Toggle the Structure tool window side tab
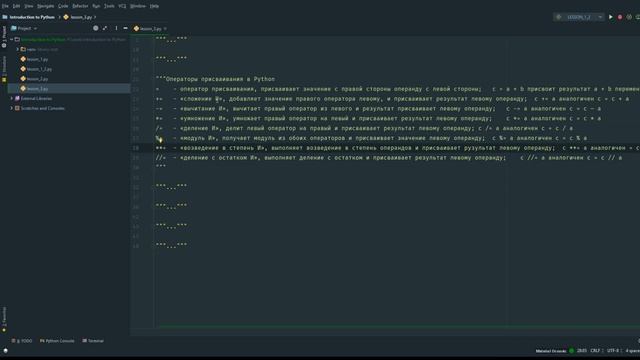The image size is (640, 360). (x=4, y=69)
